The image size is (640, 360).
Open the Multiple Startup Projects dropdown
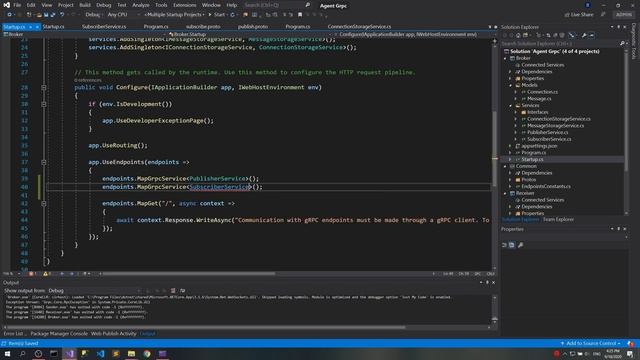tap(175, 15)
